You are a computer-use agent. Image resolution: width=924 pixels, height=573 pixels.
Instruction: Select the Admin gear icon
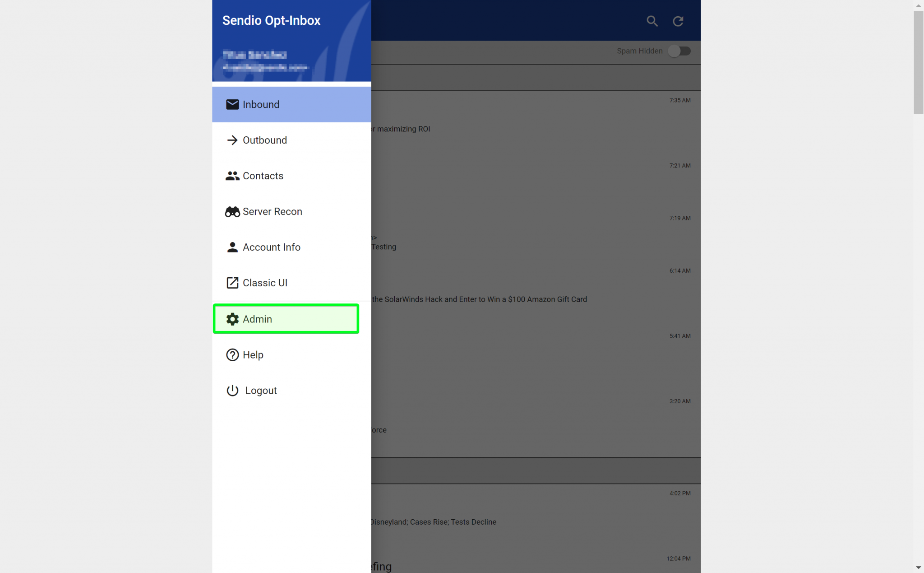232,319
